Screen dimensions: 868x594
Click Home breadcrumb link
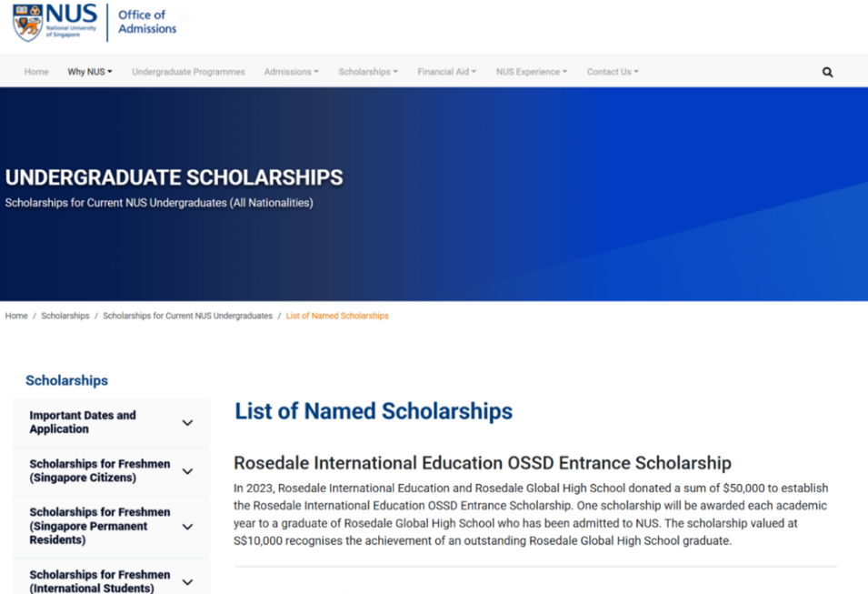coord(16,316)
